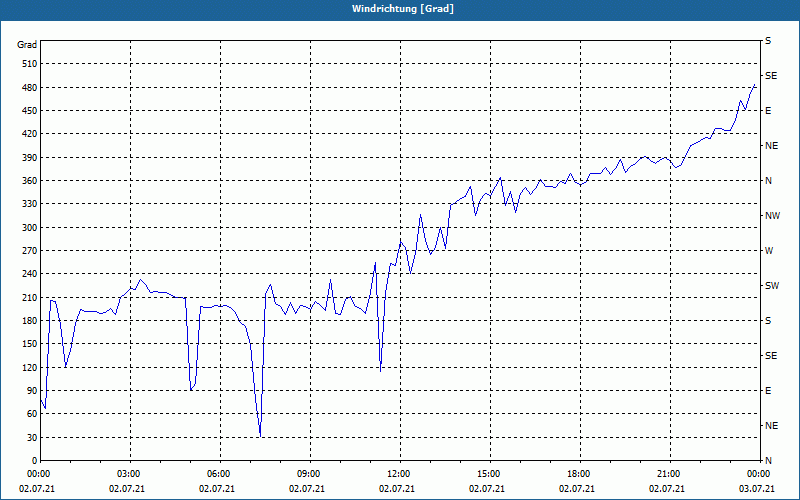Select the E compass label beside 90 gridline
Screen dimensions: 800x500
pos(768,391)
